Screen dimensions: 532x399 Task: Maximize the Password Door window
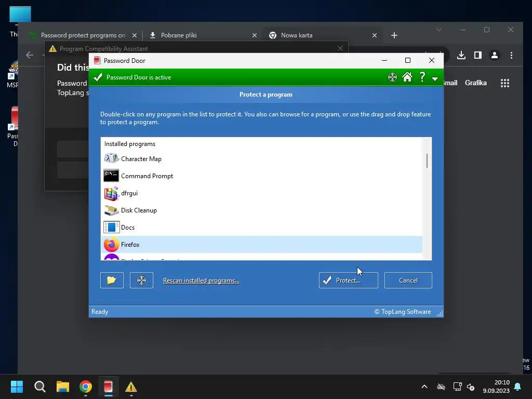pos(408,60)
